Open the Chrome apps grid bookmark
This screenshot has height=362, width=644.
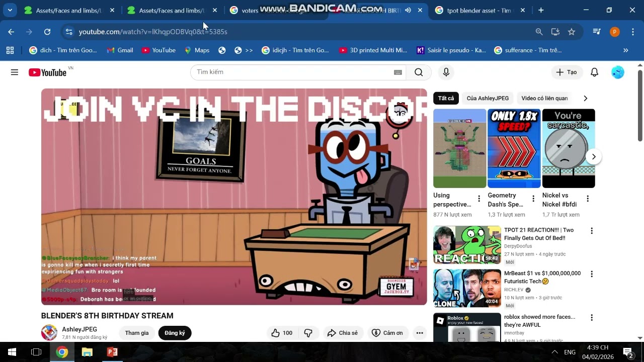(10, 50)
